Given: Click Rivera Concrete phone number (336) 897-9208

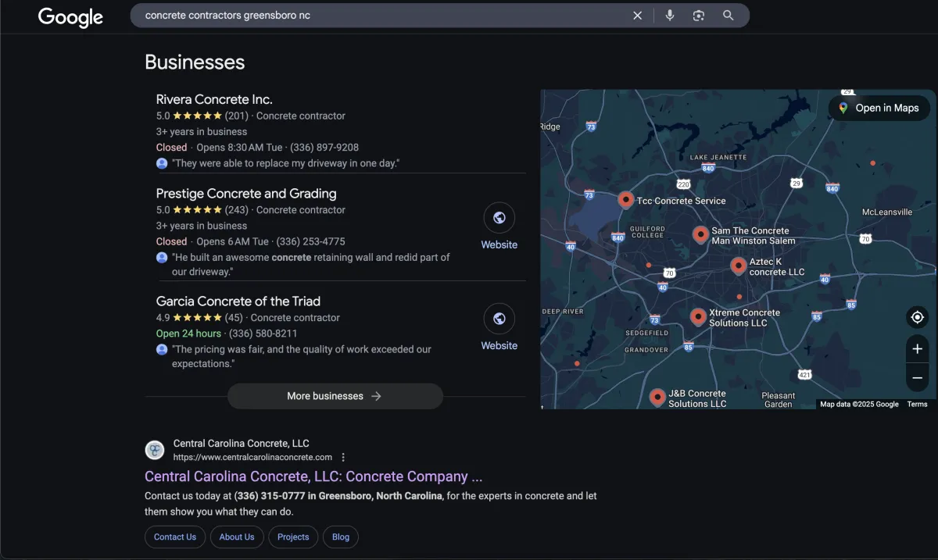Looking at the screenshot, I should coord(324,148).
